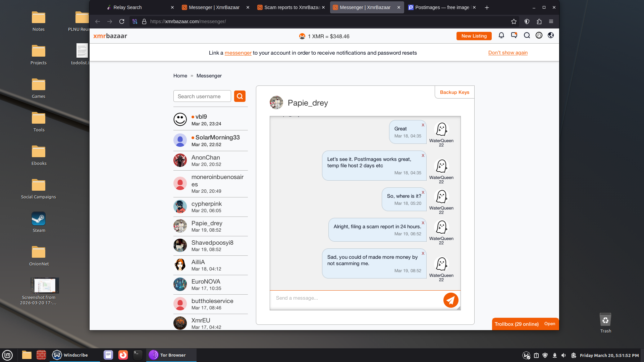Screen dimensions: 644x362
Task: Open the Trollbox chat panel
Action: tap(549, 324)
